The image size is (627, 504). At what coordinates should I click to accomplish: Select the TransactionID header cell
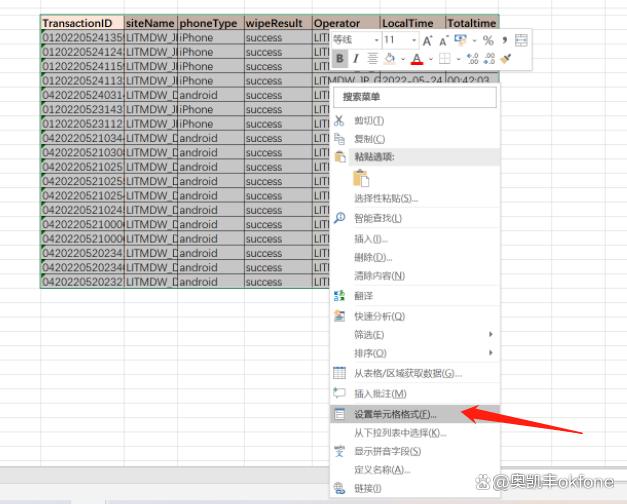(82, 23)
